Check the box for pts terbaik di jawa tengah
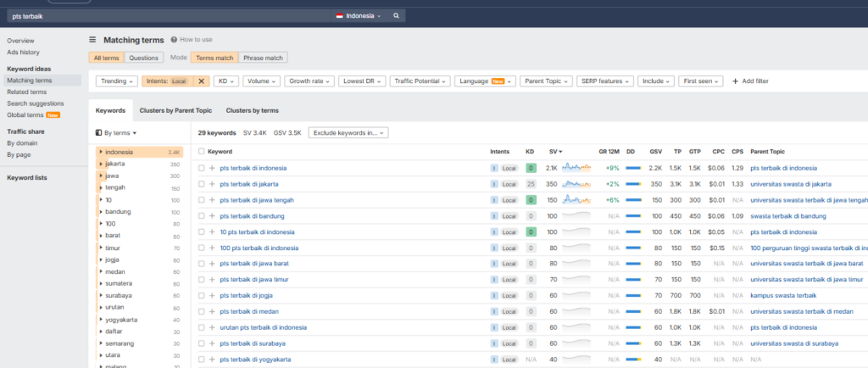868x368 pixels. (x=202, y=200)
